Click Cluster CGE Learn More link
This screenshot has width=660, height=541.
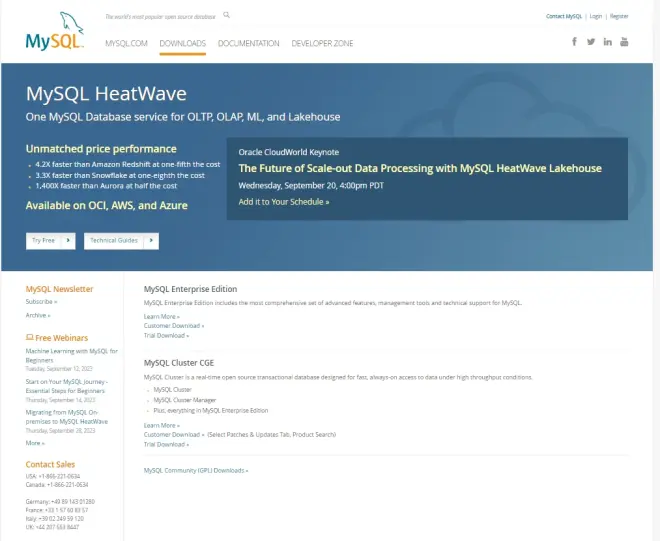[162, 426]
